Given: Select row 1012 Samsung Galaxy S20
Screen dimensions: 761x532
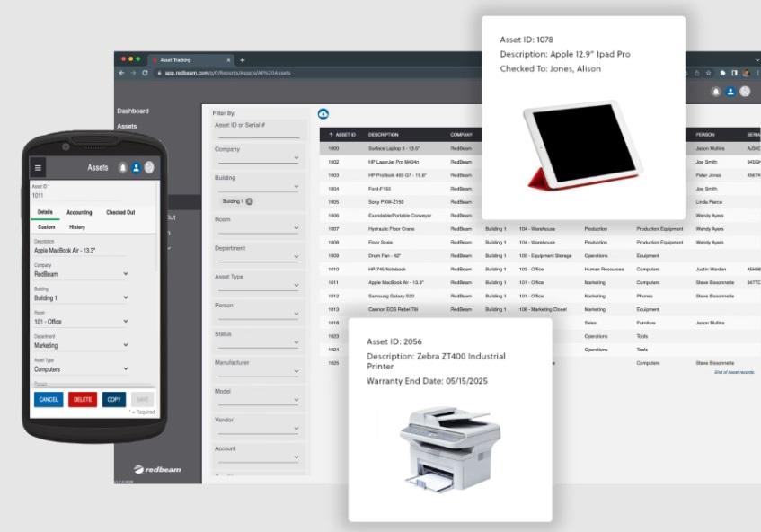Looking at the screenshot, I should pos(540,296).
